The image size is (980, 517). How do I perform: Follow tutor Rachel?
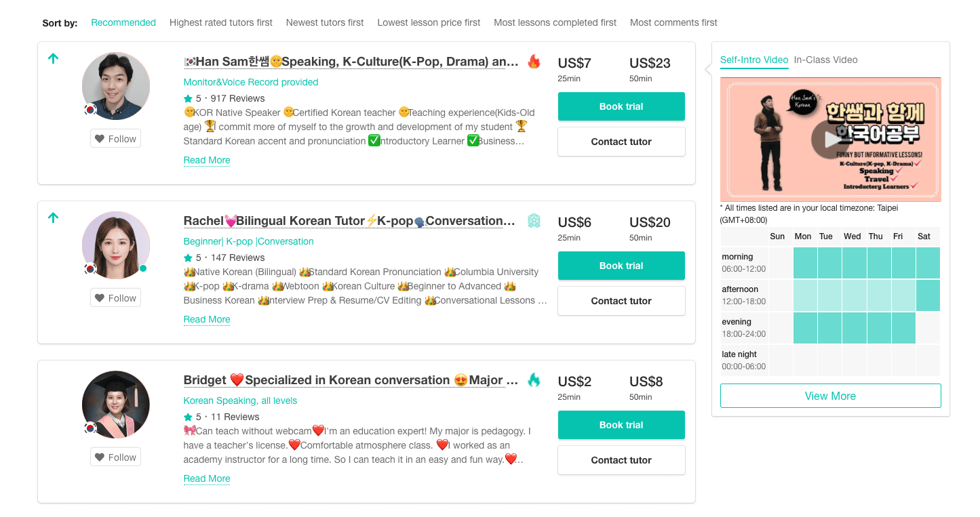(115, 297)
